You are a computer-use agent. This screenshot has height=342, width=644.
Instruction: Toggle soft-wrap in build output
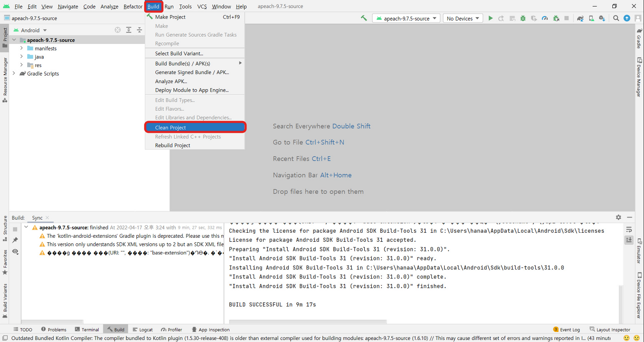pos(629,229)
